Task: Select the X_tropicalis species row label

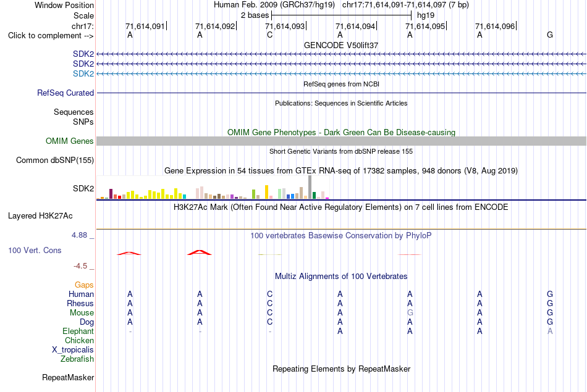Action: tap(73, 350)
